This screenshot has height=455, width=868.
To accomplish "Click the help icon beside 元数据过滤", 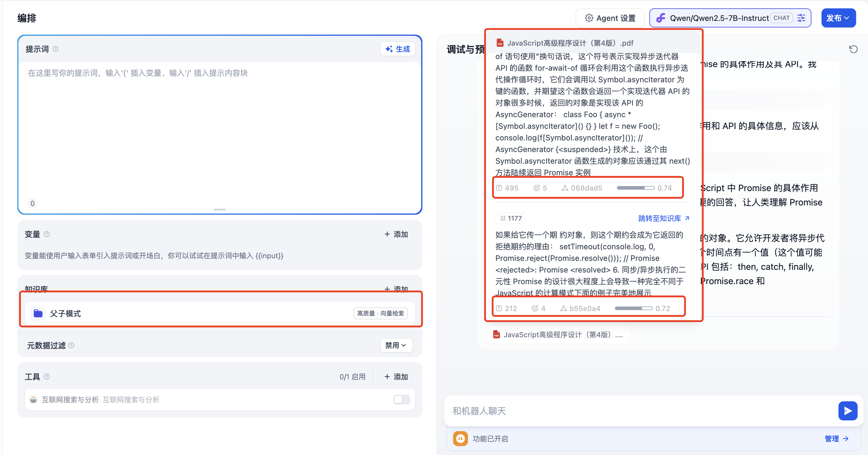I will 71,345.
